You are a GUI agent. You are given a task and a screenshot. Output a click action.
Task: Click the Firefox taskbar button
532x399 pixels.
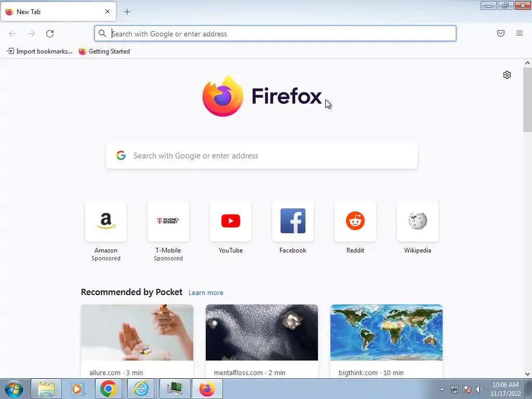tap(207, 389)
